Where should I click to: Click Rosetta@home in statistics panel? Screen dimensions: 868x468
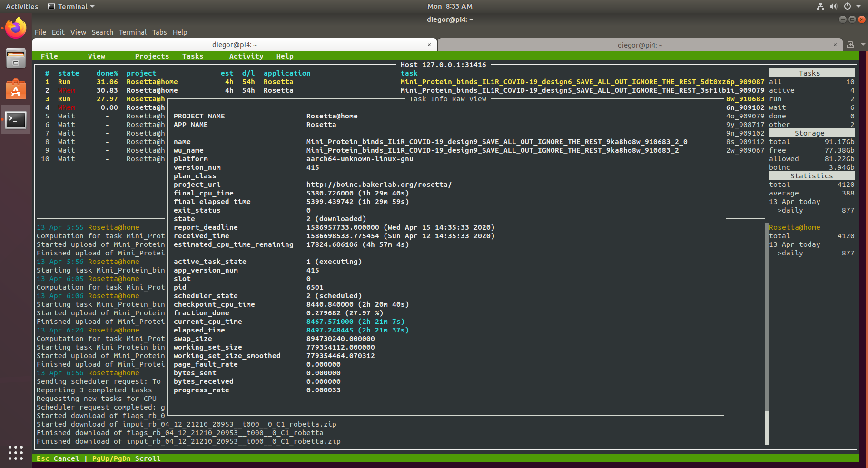point(794,227)
